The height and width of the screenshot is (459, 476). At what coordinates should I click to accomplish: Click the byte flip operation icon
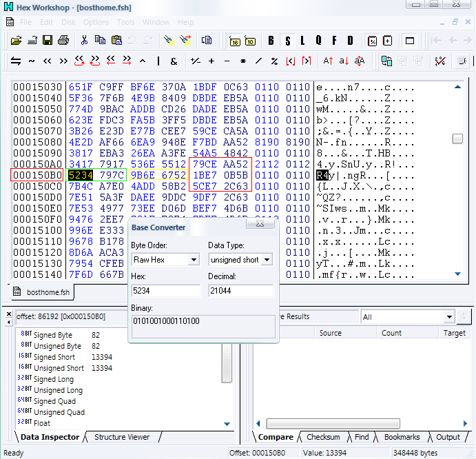(16, 61)
